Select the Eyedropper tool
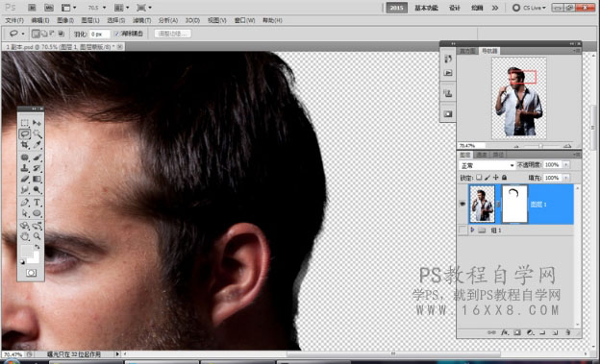Viewport: 600px width, 364px height. (37, 145)
